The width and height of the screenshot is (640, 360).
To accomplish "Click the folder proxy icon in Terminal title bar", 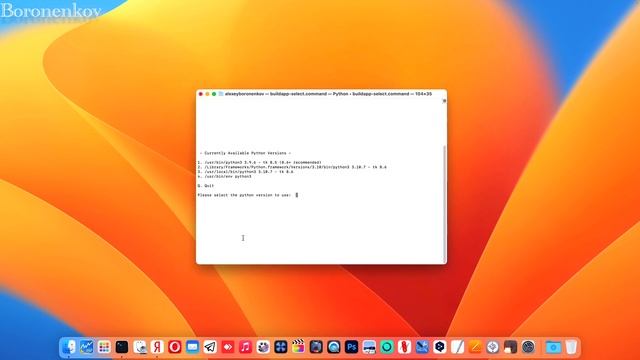I will pos(221,94).
